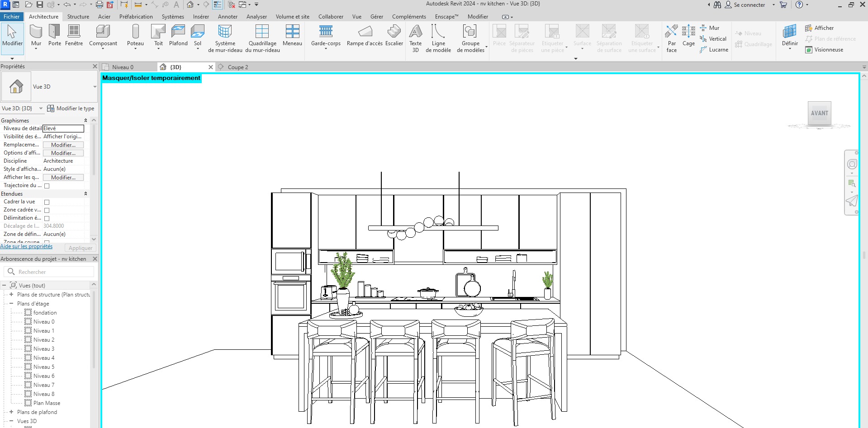
Task: Click the Groupe de modèles tool
Action: (x=470, y=39)
